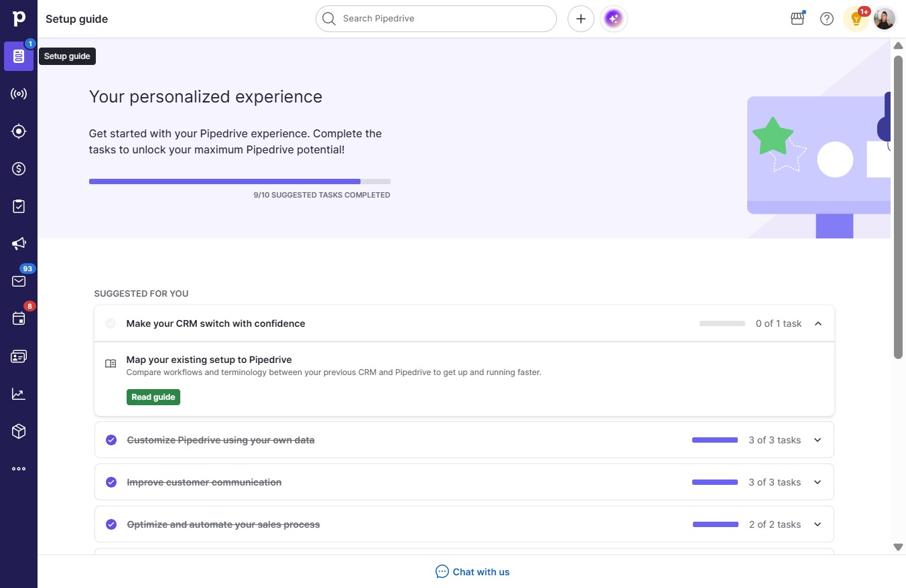Open the Deals dollar sidebar icon
This screenshot has width=906, height=588.
coord(19,169)
